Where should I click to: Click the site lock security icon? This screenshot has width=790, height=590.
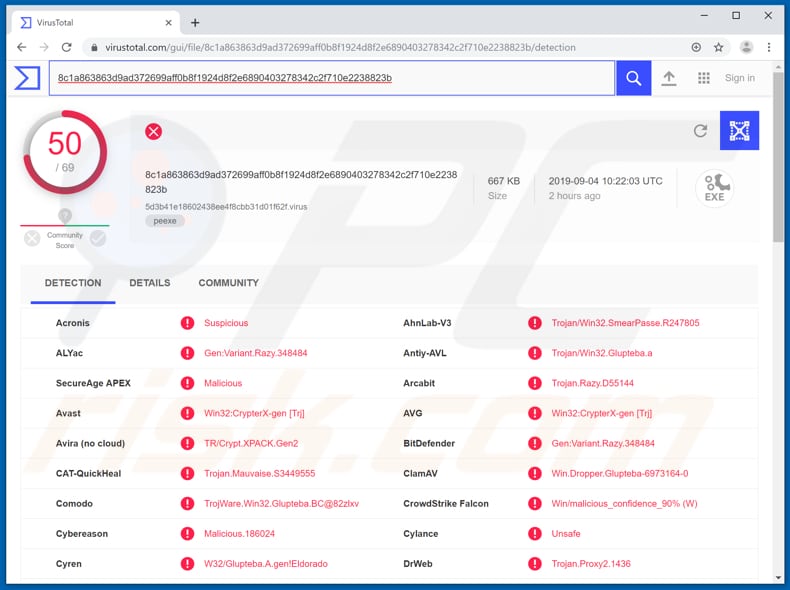pyautogui.click(x=94, y=47)
